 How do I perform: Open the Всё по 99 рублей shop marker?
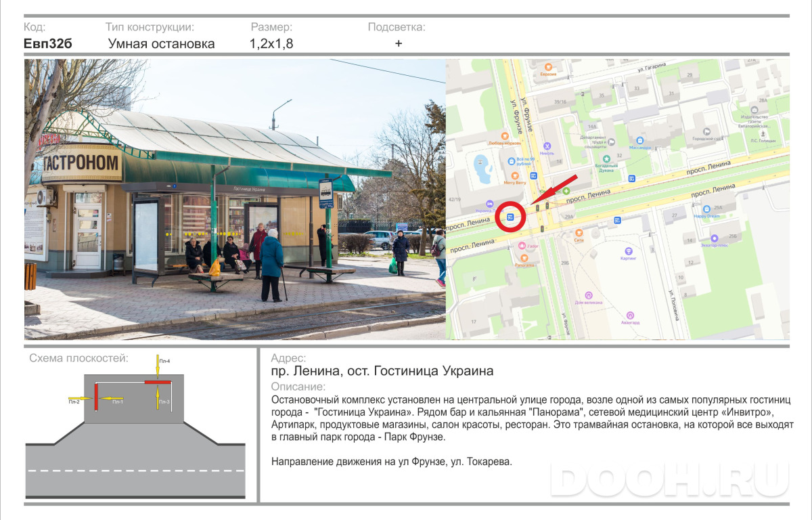pyautogui.click(x=512, y=161)
